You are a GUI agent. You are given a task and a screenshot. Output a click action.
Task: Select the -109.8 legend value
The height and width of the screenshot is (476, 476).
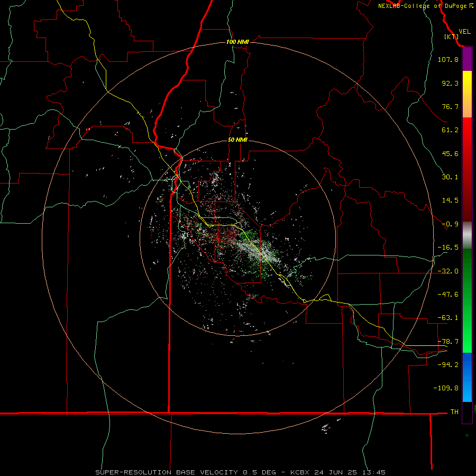click(x=446, y=388)
